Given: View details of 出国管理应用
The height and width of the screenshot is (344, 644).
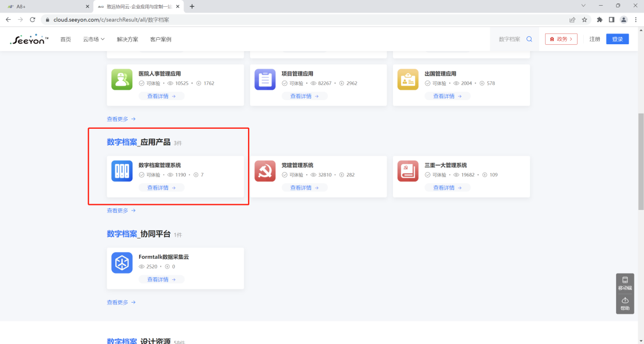Looking at the screenshot, I should pyautogui.click(x=448, y=96).
